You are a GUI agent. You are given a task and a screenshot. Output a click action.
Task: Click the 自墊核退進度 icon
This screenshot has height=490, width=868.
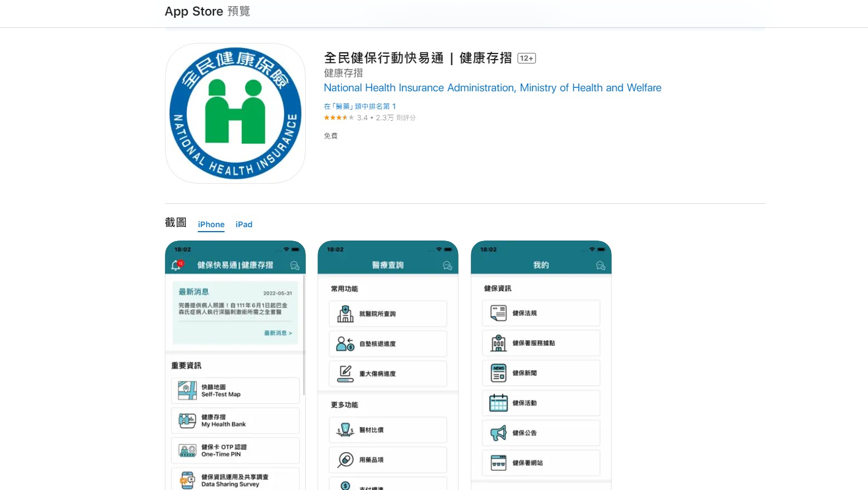345,344
